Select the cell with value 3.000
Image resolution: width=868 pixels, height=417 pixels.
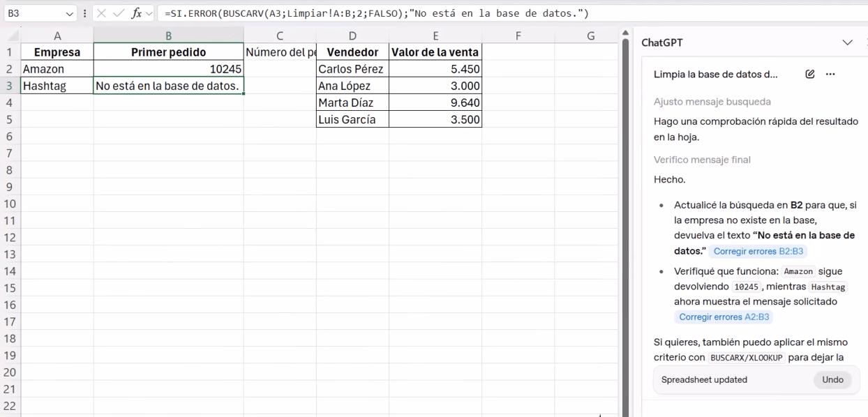coord(435,86)
